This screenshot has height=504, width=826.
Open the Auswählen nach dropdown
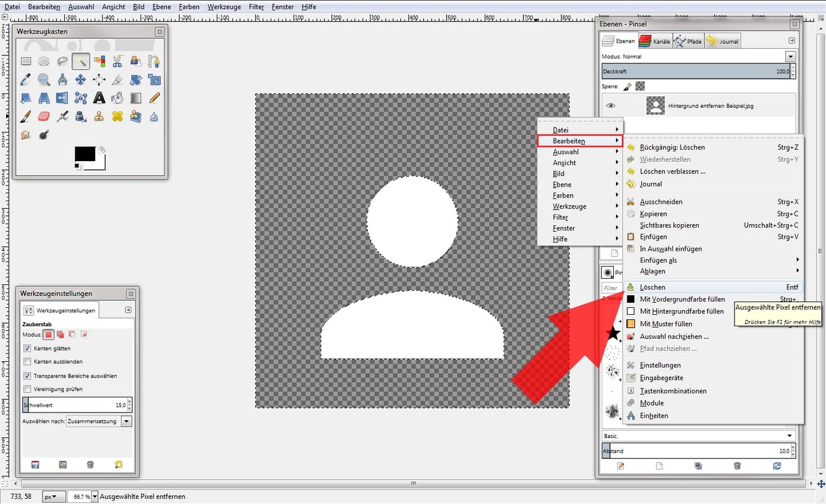[x=125, y=420]
